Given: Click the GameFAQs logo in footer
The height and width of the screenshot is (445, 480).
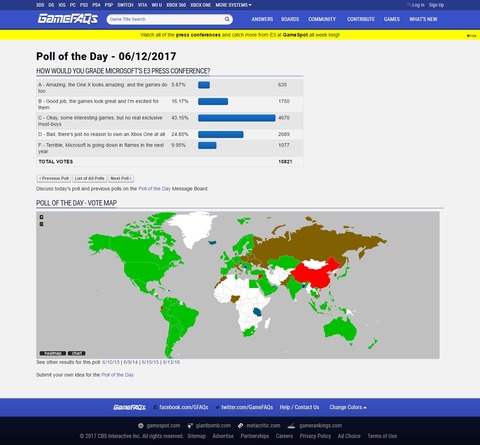Looking at the screenshot, I should point(129,407).
